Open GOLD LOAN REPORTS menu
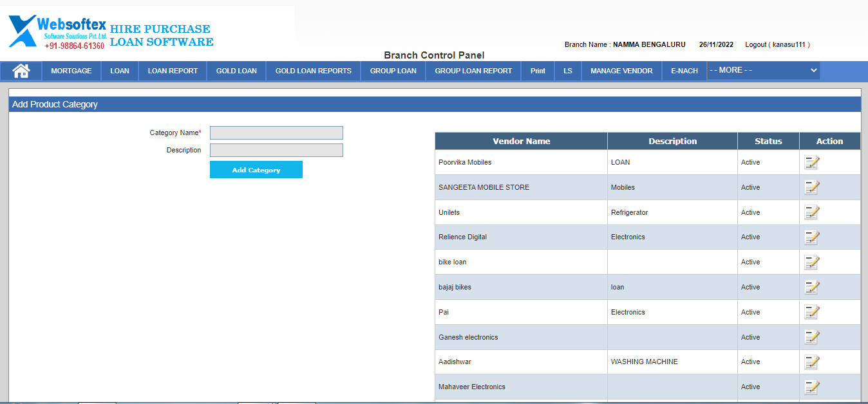The height and width of the screenshot is (404, 868). pyautogui.click(x=314, y=71)
